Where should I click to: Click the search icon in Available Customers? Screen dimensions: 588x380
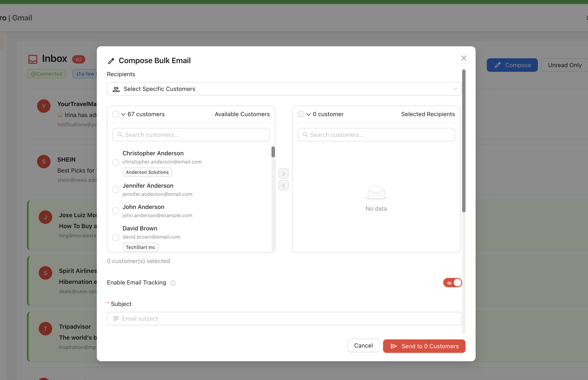[120, 135]
